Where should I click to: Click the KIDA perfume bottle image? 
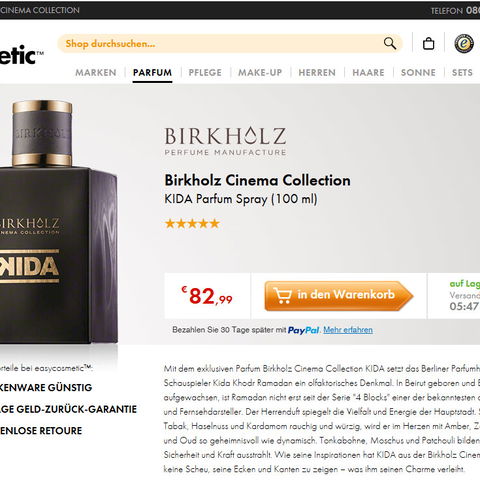(x=59, y=222)
